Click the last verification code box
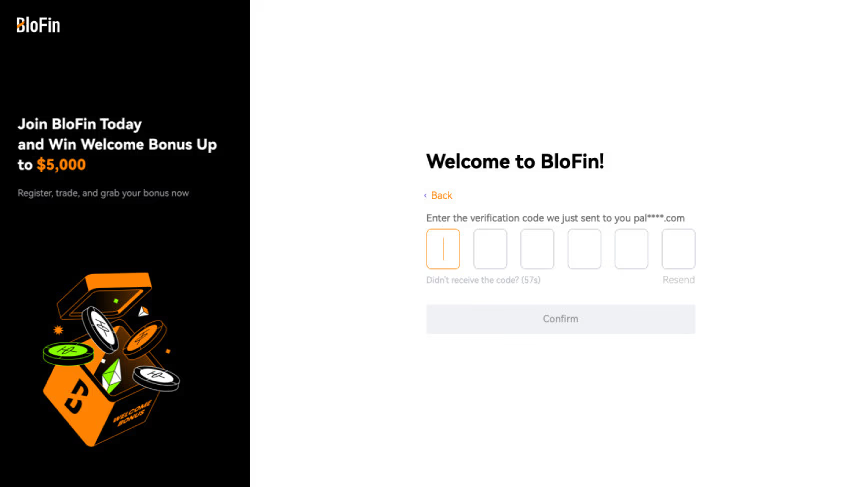Screen dimensions: 867x487 (x=678, y=249)
